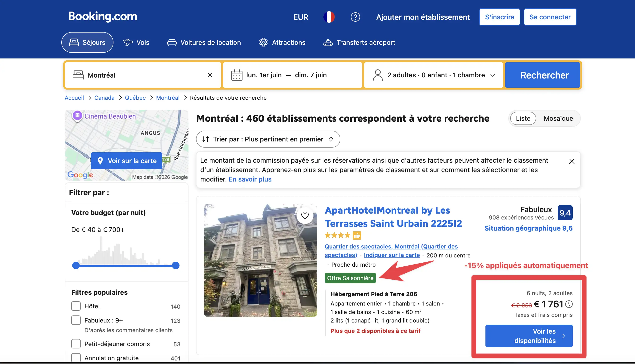Switch to Mosaïque view
Screen dimensions: 635x364
(558, 118)
